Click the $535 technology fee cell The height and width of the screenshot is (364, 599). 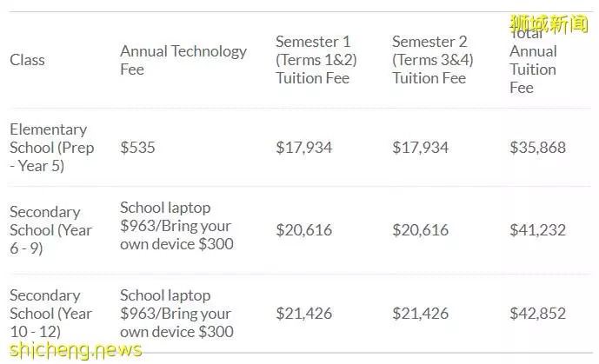[137, 148]
